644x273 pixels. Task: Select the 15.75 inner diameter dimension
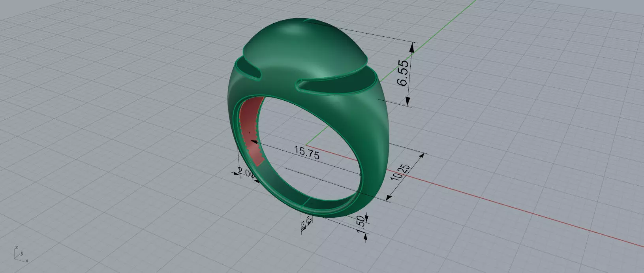pos(306,152)
